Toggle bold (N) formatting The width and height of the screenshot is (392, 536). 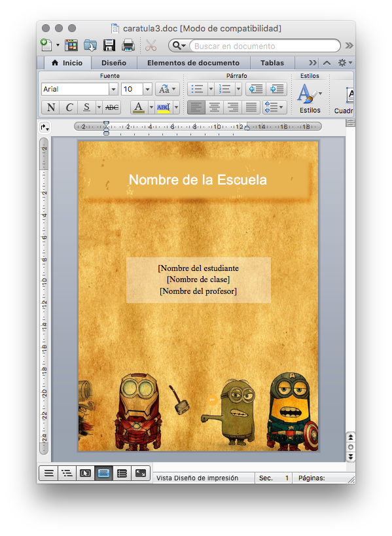click(x=50, y=107)
